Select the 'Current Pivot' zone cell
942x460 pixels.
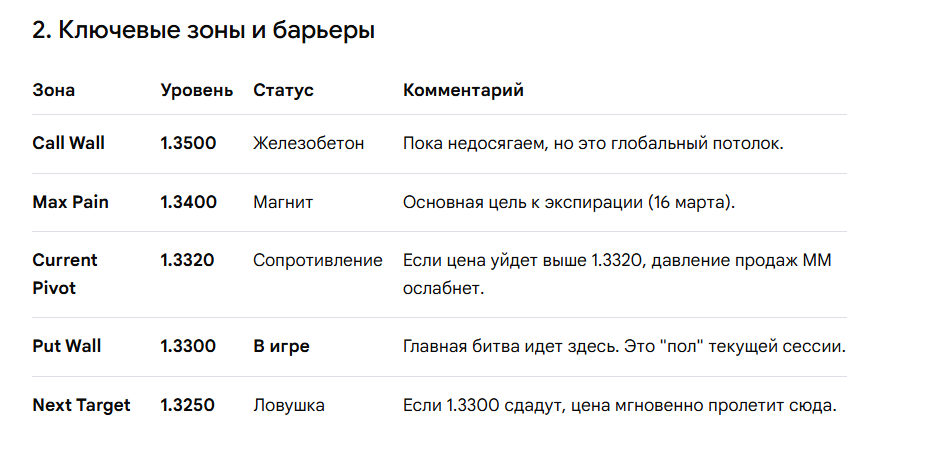(65, 273)
